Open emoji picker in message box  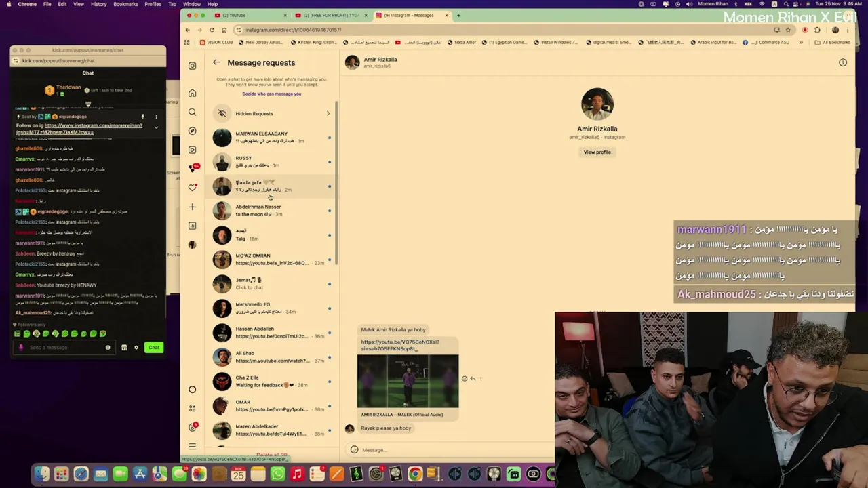354,450
